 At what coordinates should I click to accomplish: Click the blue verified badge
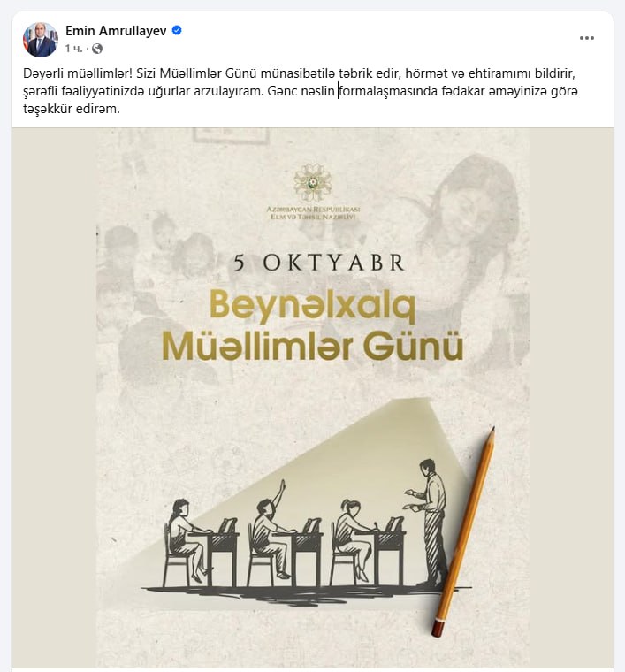tap(177, 30)
